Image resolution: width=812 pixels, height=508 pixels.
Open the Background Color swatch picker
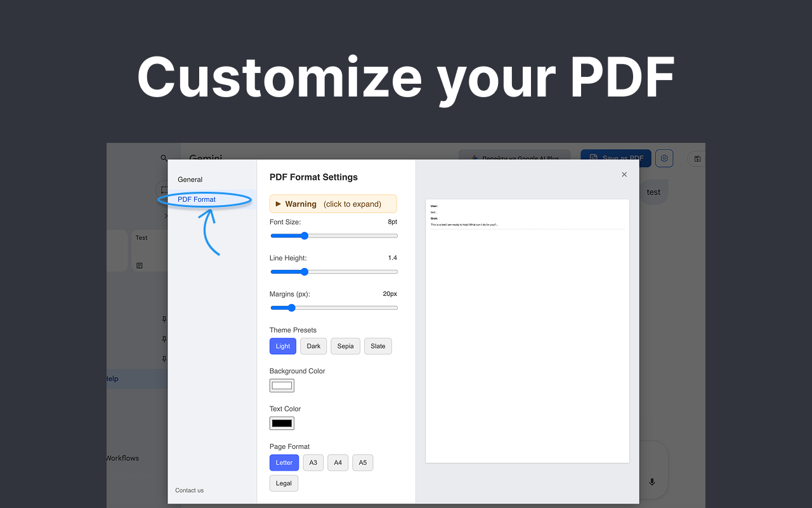pos(282,385)
